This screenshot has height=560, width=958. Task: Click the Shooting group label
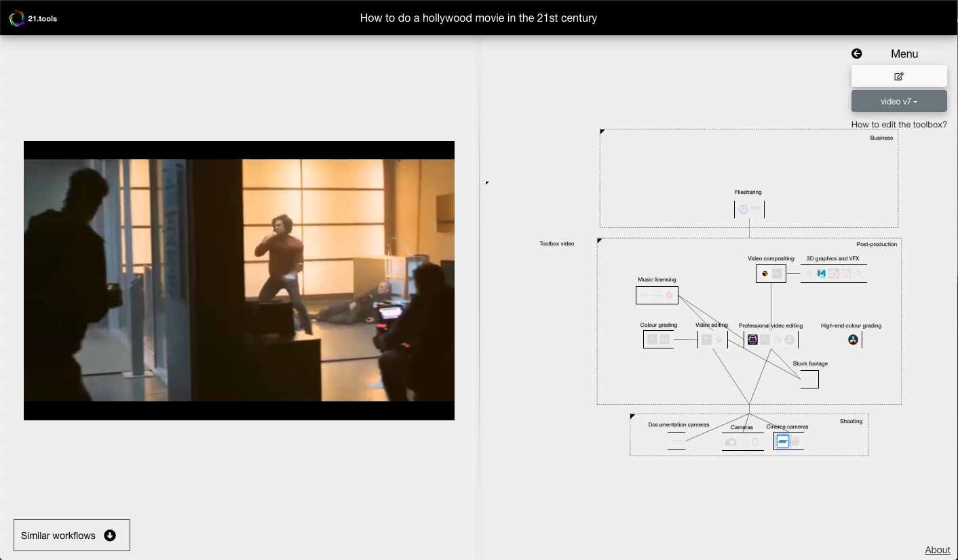pyautogui.click(x=851, y=421)
